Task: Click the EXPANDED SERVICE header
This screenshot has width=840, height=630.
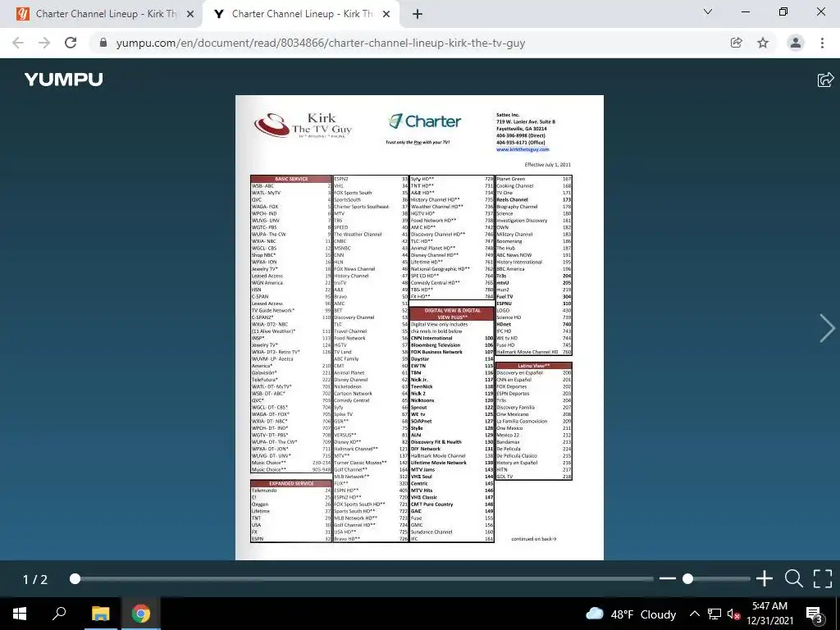Action: (x=291, y=483)
